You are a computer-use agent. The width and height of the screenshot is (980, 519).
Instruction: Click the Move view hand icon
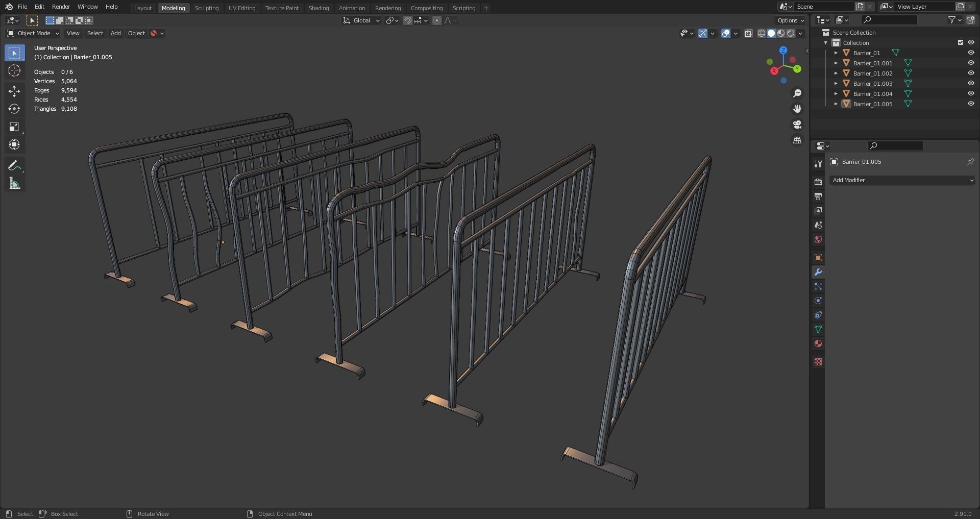pos(797,109)
